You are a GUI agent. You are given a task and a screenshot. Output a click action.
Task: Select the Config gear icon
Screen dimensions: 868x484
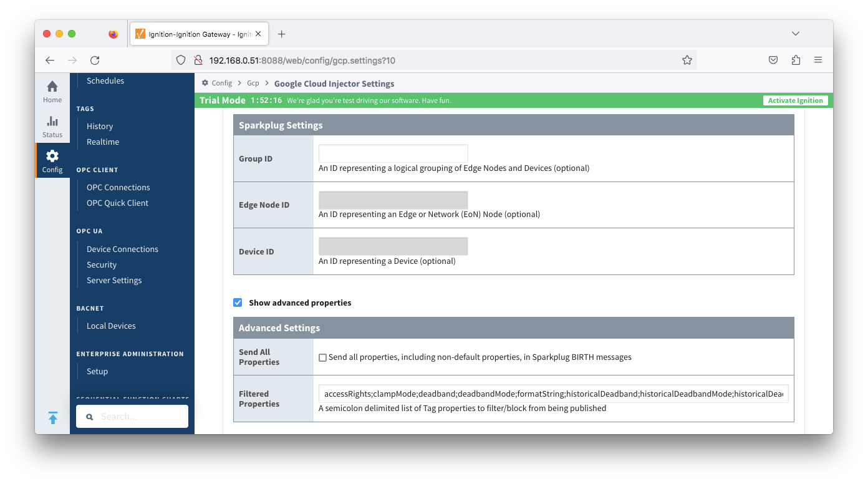[52, 161]
